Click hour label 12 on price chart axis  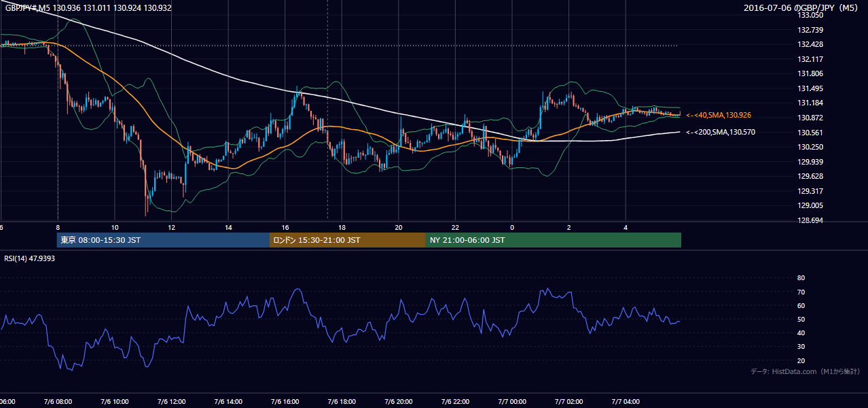pos(171,227)
